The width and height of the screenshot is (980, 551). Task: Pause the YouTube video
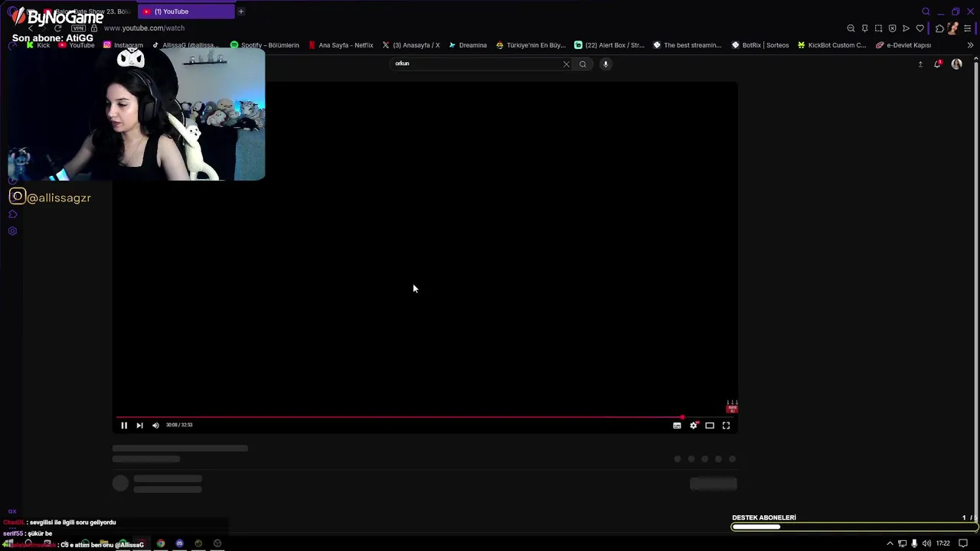[124, 425]
